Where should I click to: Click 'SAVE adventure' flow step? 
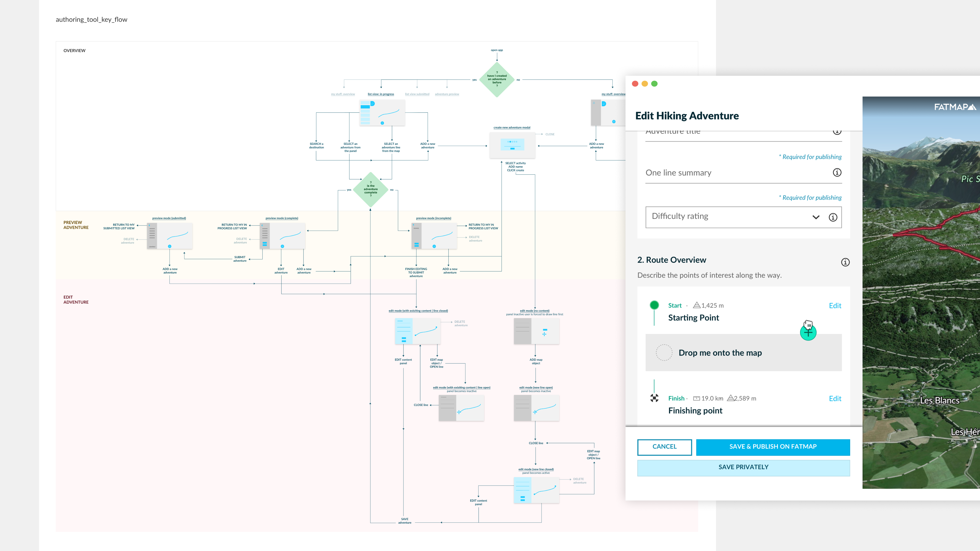coord(405,521)
